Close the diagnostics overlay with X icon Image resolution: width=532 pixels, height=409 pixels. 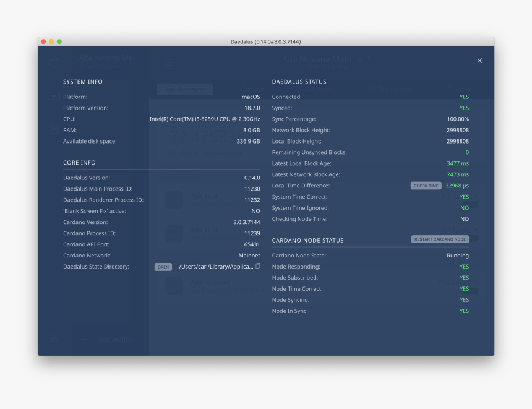pyautogui.click(x=479, y=61)
